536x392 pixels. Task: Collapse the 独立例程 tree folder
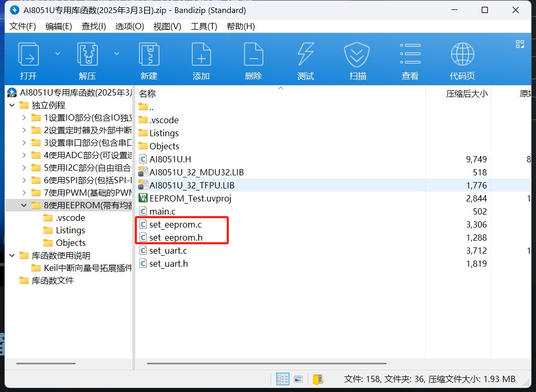click(x=12, y=105)
